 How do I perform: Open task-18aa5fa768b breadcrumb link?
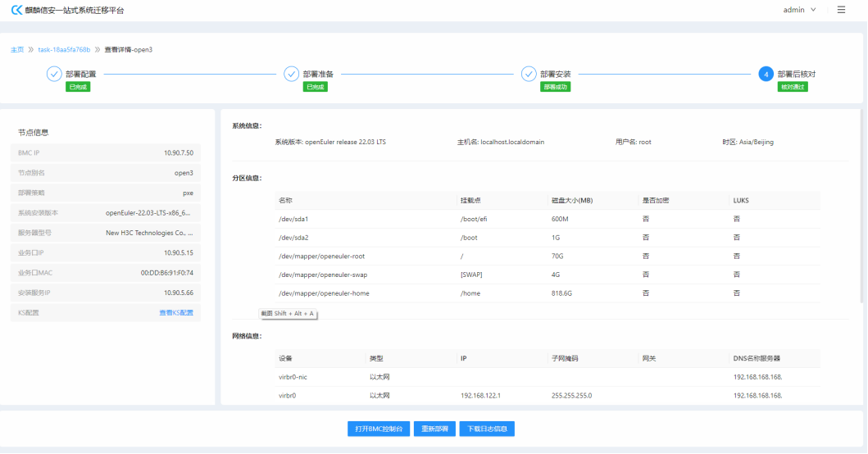[x=64, y=49]
